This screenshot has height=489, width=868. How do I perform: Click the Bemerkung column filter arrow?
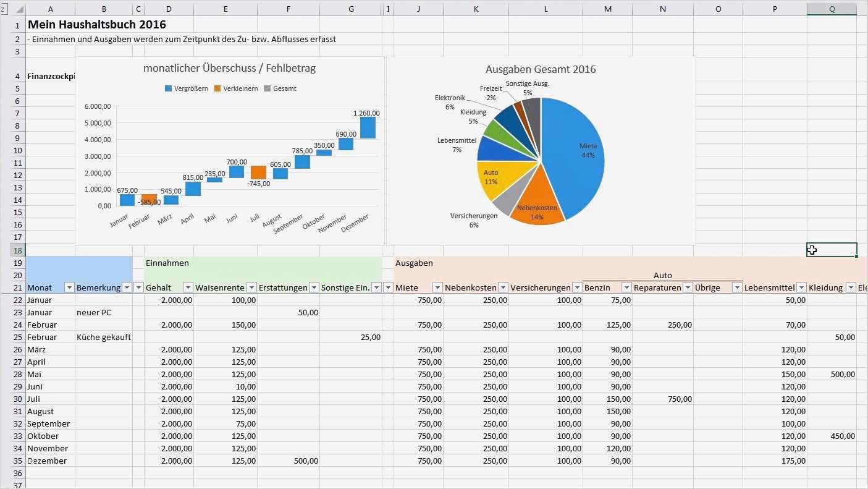click(127, 287)
